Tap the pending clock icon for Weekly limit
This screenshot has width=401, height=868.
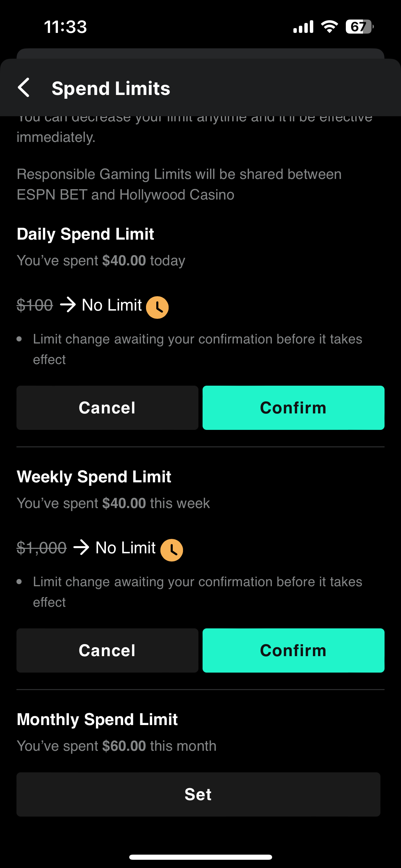point(172,550)
